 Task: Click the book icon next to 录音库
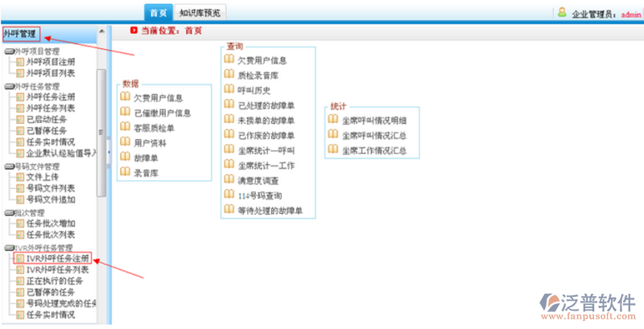[x=125, y=172]
